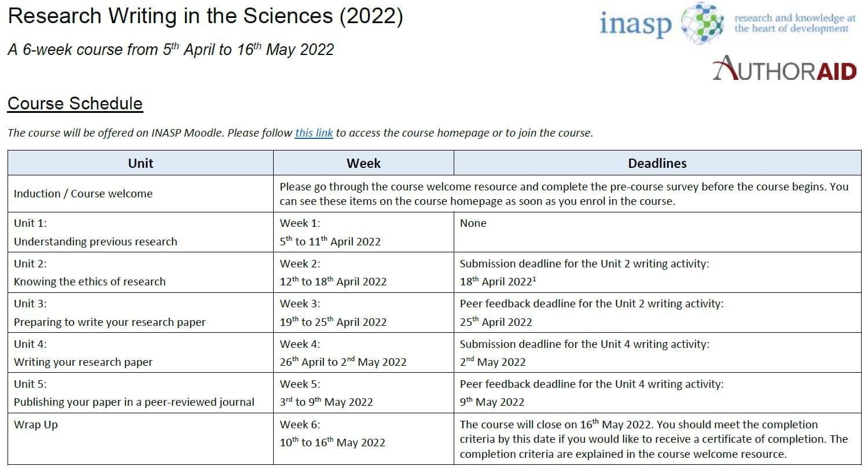
Task: Click the Week 1 date range cell
Action: (x=363, y=232)
